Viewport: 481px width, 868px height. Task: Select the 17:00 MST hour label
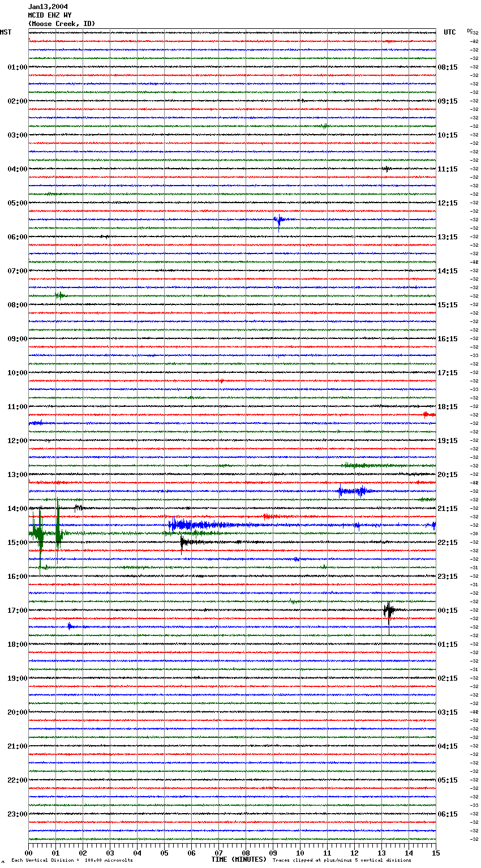click(18, 611)
